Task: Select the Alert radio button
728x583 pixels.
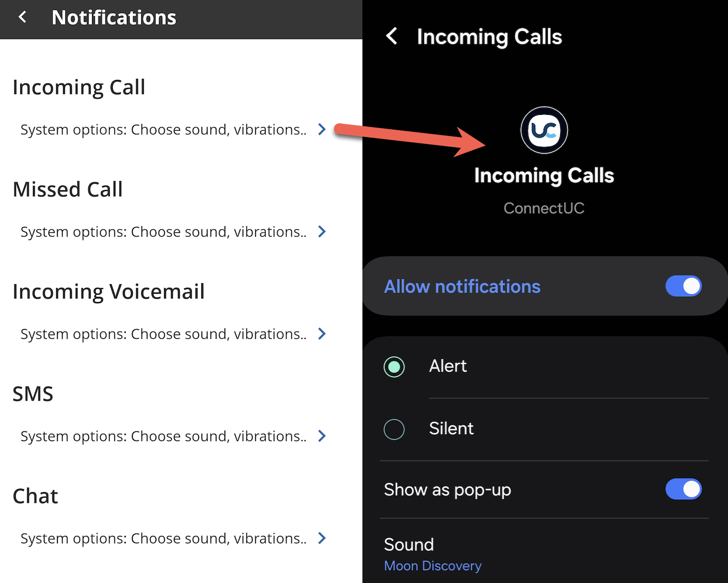Action: pos(394,367)
